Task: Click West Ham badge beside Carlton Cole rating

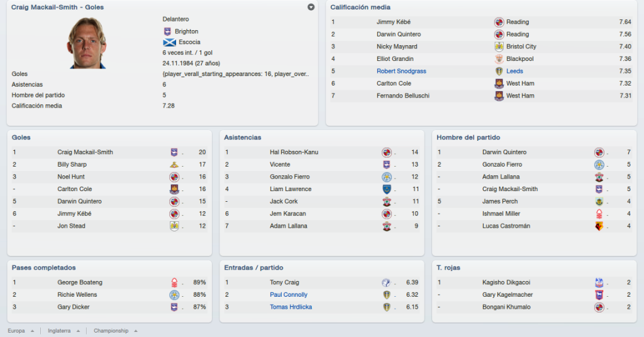Action: [499, 84]
